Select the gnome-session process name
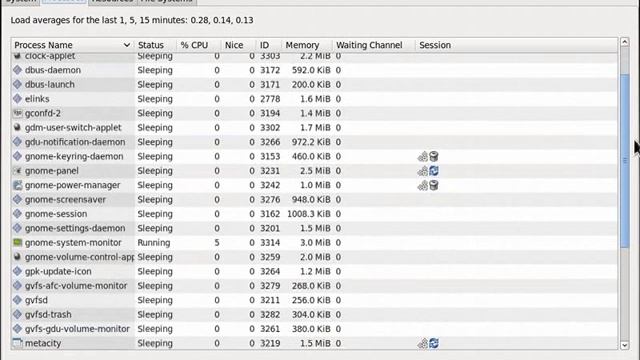 [56, 214]
